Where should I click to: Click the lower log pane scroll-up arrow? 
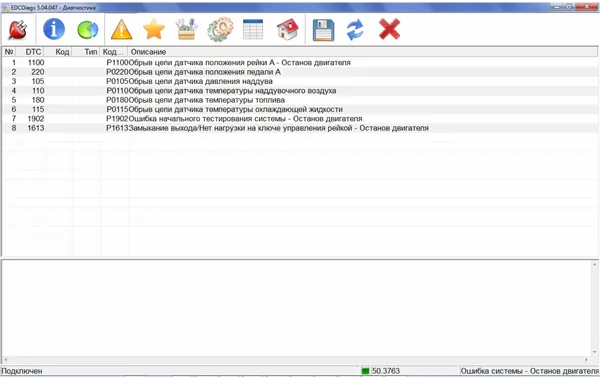(x=595, y=265)
